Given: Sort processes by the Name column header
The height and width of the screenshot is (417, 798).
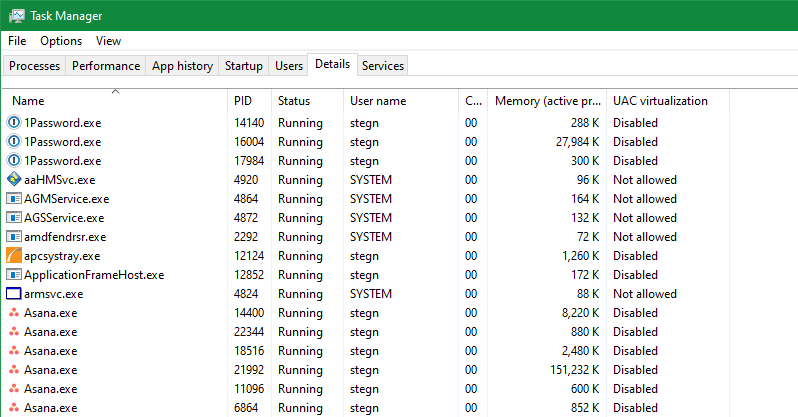Looking at the screenshot, I should (28, 101).
